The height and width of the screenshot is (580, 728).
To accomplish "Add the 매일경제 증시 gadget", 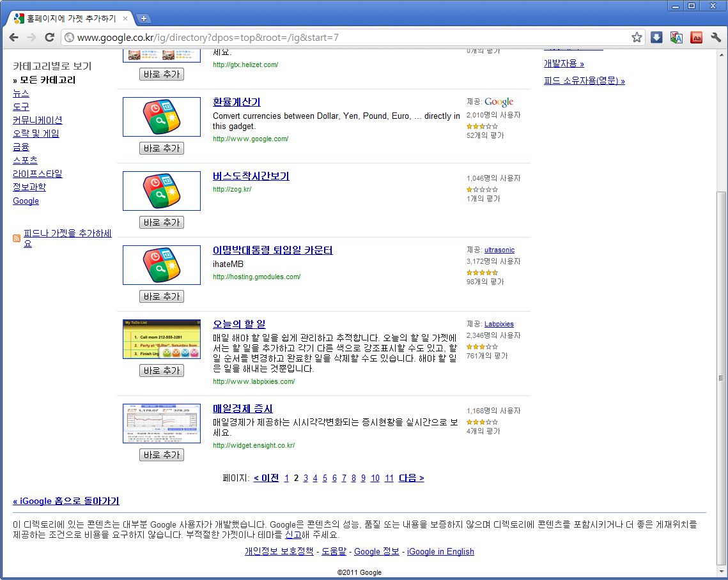I will click(x=162, y=455).
